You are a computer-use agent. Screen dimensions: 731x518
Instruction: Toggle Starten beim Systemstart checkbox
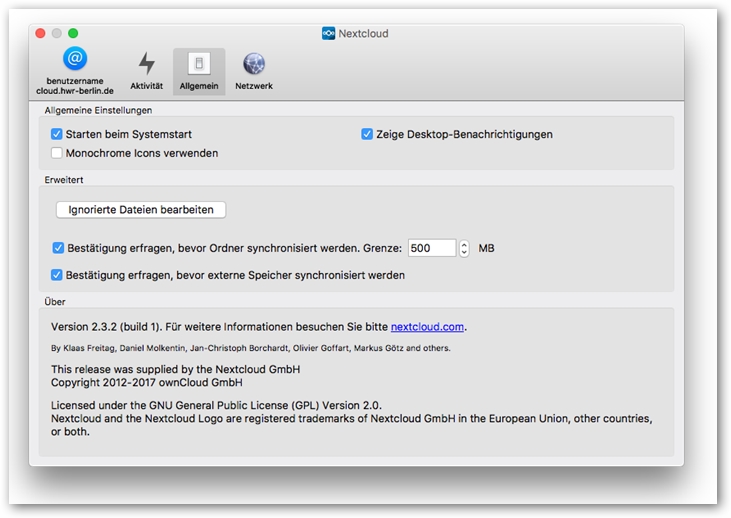(x=57, y=134)
